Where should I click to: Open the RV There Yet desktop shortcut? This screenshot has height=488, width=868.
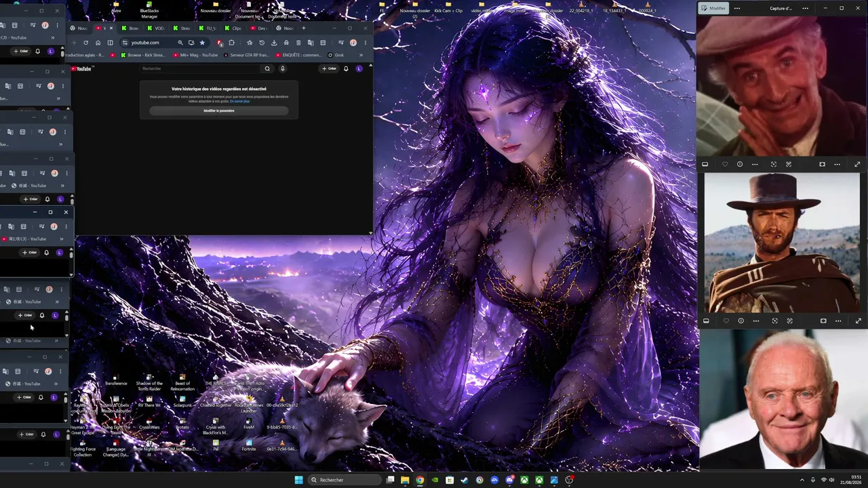149,401
